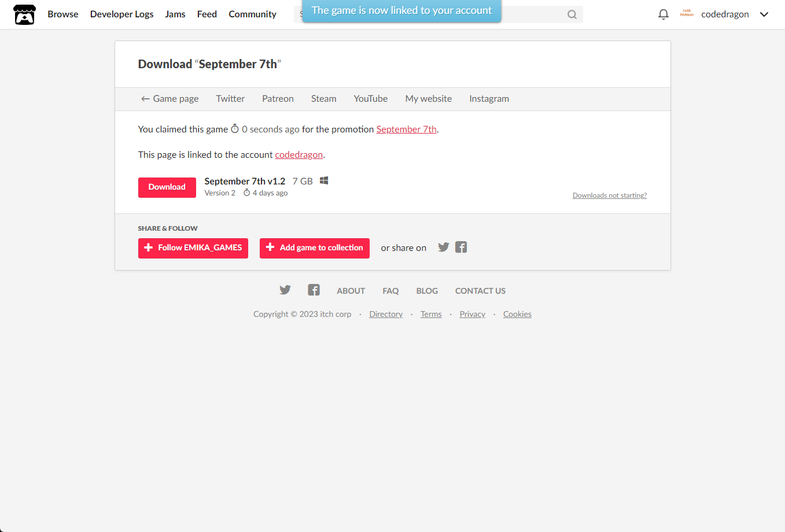Click the search magnifier icon
The height and width of the screenshot is (532, 785).
tap(572, 14)
